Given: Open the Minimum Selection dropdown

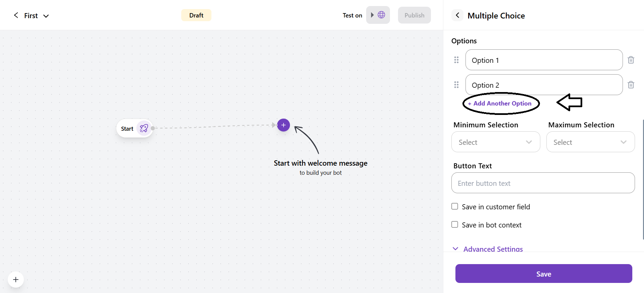Looking at the screenshot, I should pos(495,142).
